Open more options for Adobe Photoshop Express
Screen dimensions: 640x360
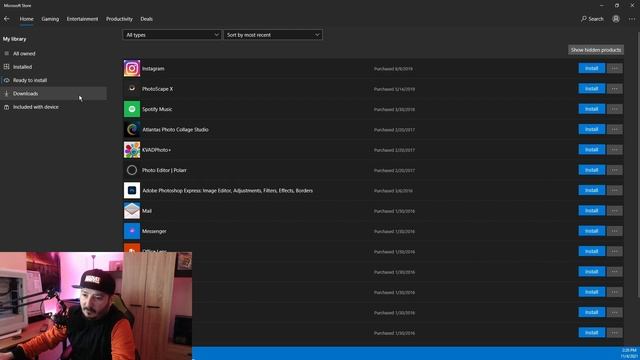tap(615, 190)
